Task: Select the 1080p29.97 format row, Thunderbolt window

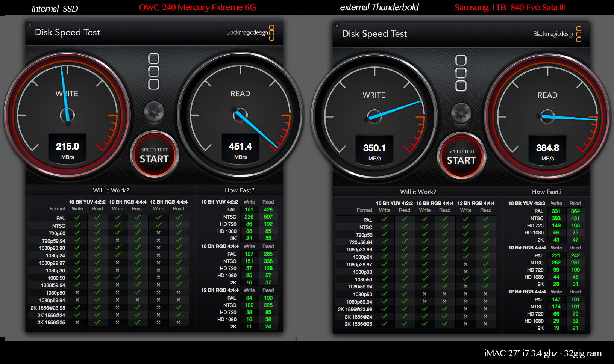Action: click(415, 264)
